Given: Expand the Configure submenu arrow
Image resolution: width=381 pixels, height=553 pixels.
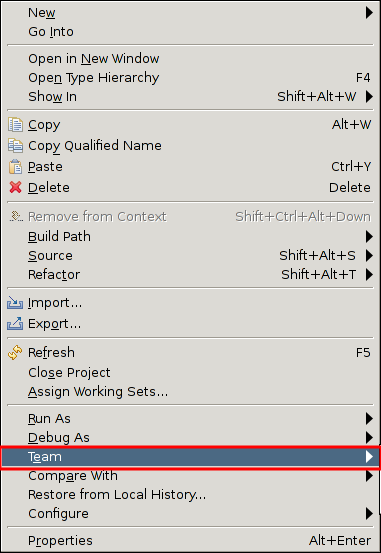Looking at the screenshot, I should (369, 514).
